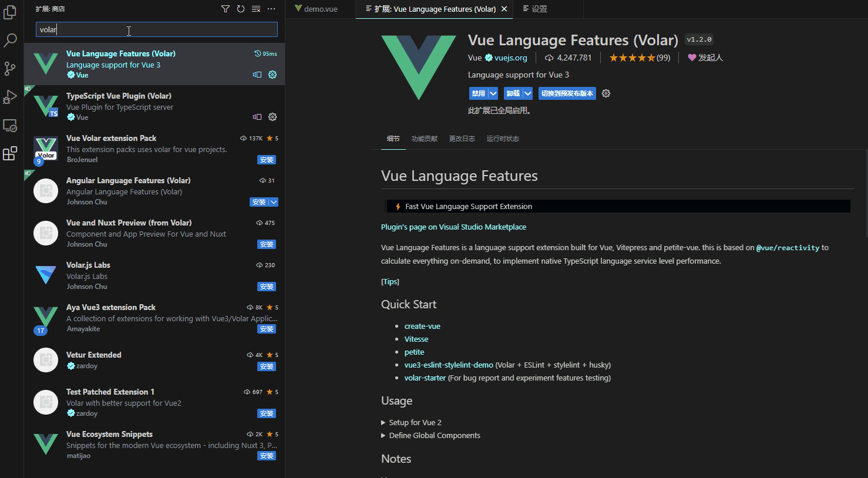Expand the 卸载 button dropdown arrow
The height and width of the screenshot is (478, 868).
(x=528, y=93)
